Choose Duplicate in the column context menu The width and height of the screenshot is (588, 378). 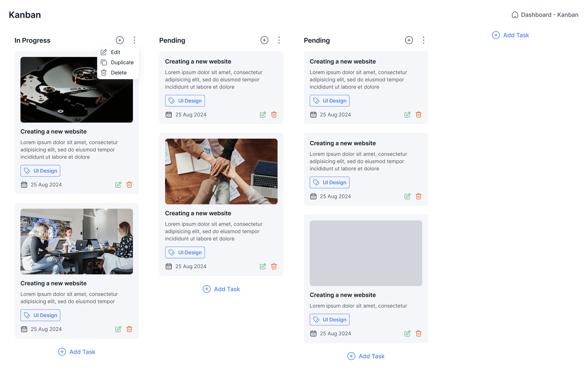(122, 63)
